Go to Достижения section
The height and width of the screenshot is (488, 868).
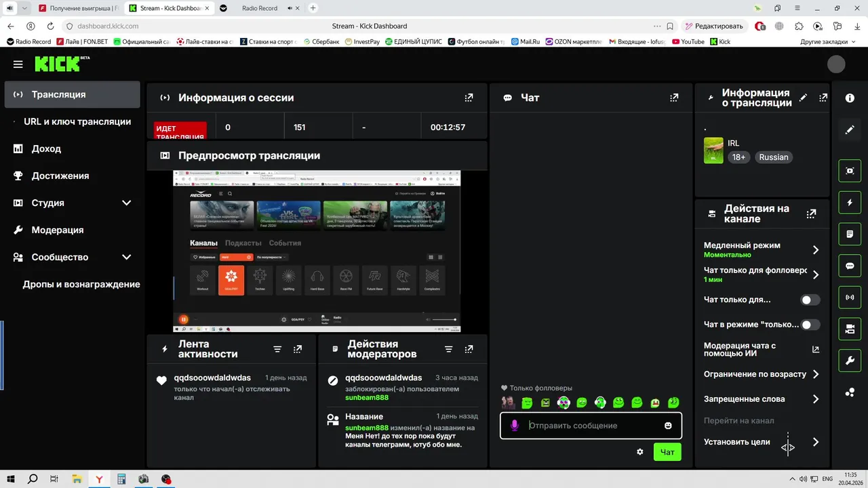point(72,176)
